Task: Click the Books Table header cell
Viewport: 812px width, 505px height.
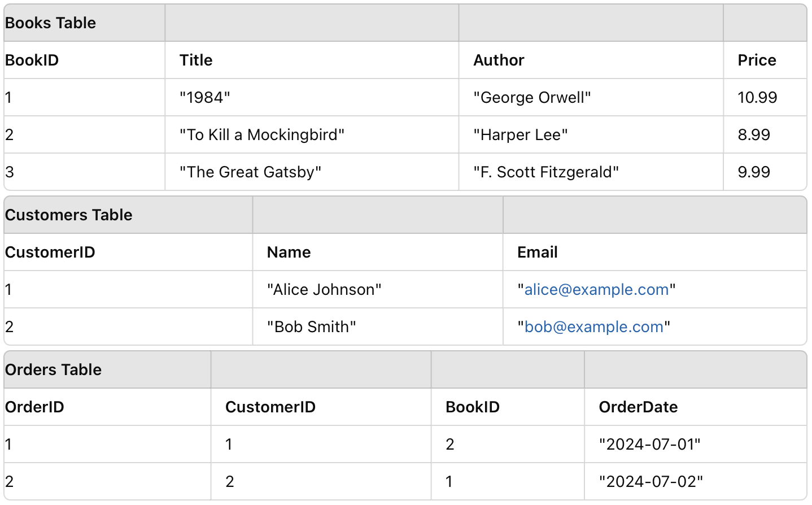Action: (51, 23)
